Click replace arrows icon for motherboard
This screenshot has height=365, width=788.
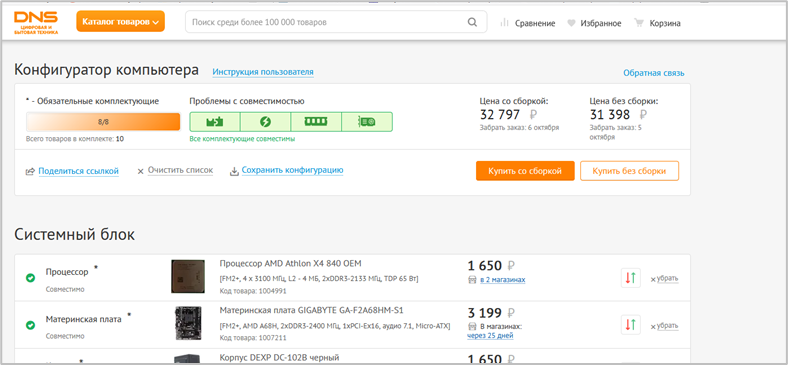point(631,325)
